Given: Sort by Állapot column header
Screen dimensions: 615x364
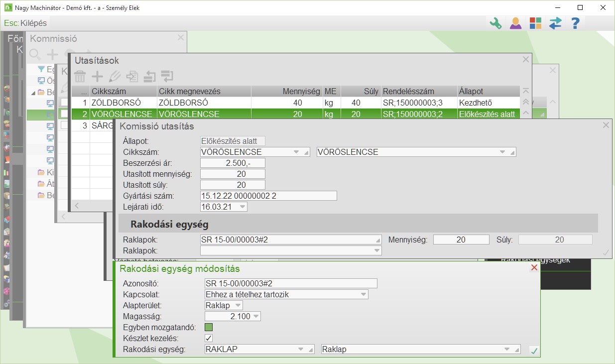Looking at the screenshot, I should click(x=488, y=91).
